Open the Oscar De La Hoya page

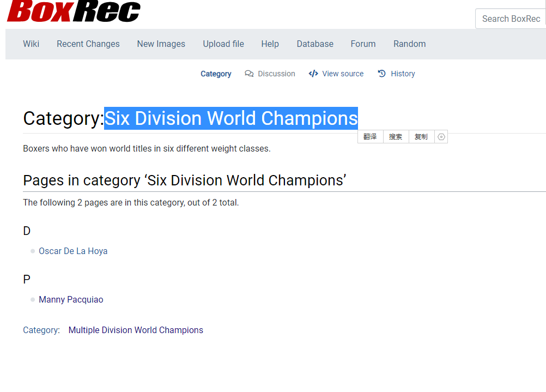click(73, 251)
